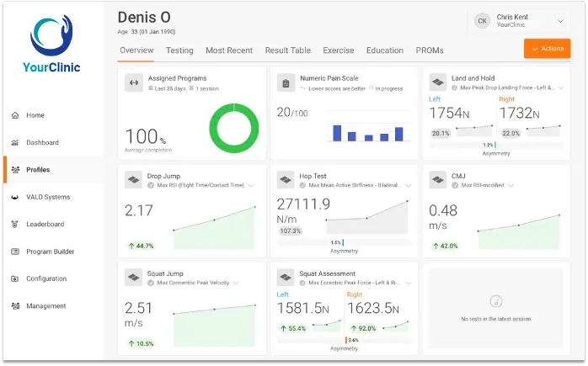Image resolution: width=588 pixels, height=366 pixels.
Task: Click the Dashboard icon in sidebar
Action: 15,143
